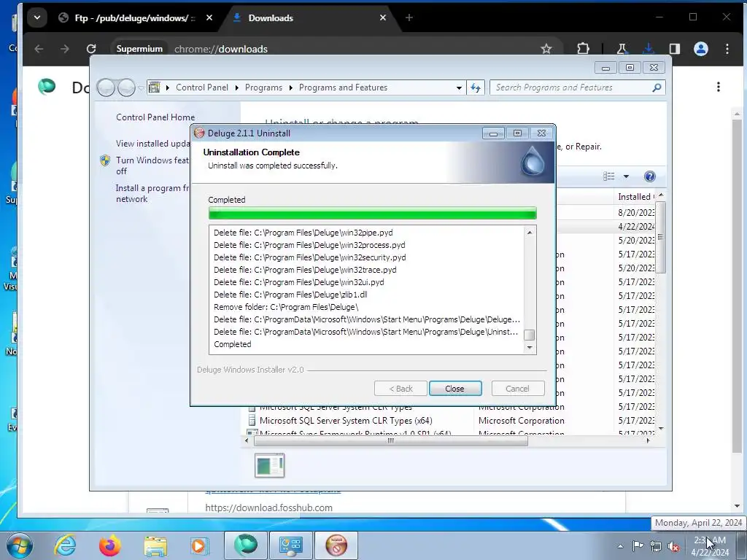Switch to Control Panel taskbar icon
The height and width of the screenshot is (560, 747).
[290, 545]
